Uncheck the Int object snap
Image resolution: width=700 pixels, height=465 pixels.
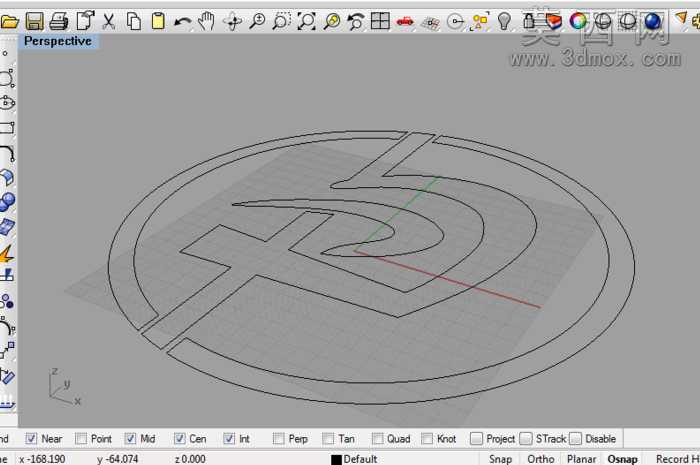point(229,439)
